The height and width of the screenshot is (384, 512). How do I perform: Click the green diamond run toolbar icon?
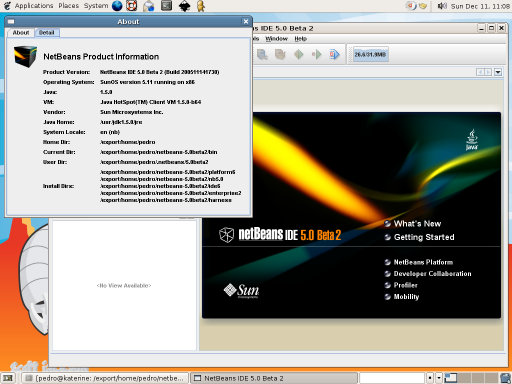298,54
